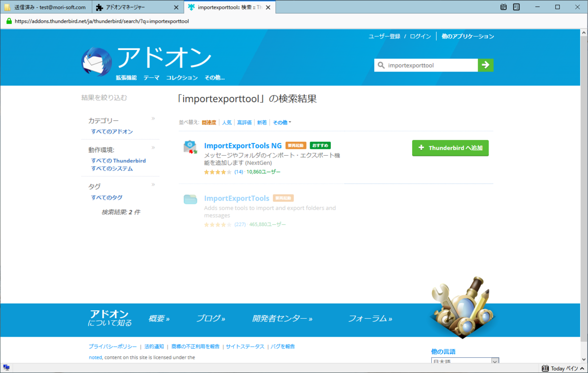Screen dimensions: 588x373
Task: Open reviews (14) for ImportExportTools NG
Action: pos(239,172)
